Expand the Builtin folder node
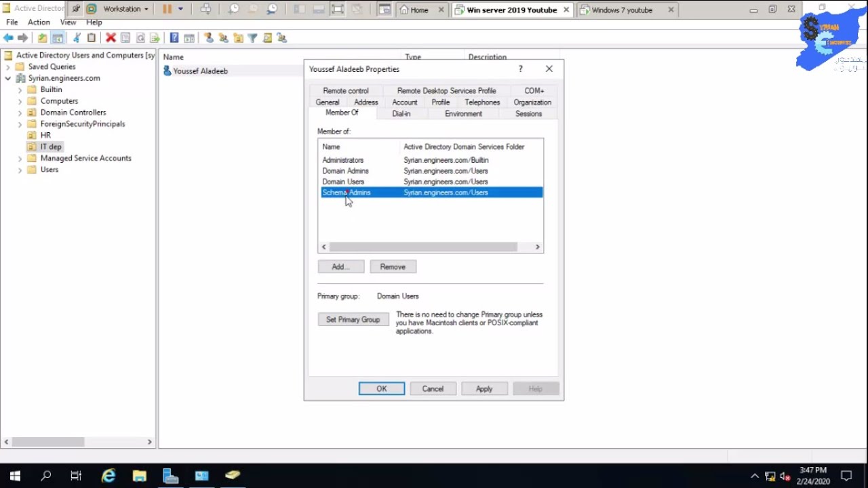Viewport: 868px width, 488px height. click(20, 90)
